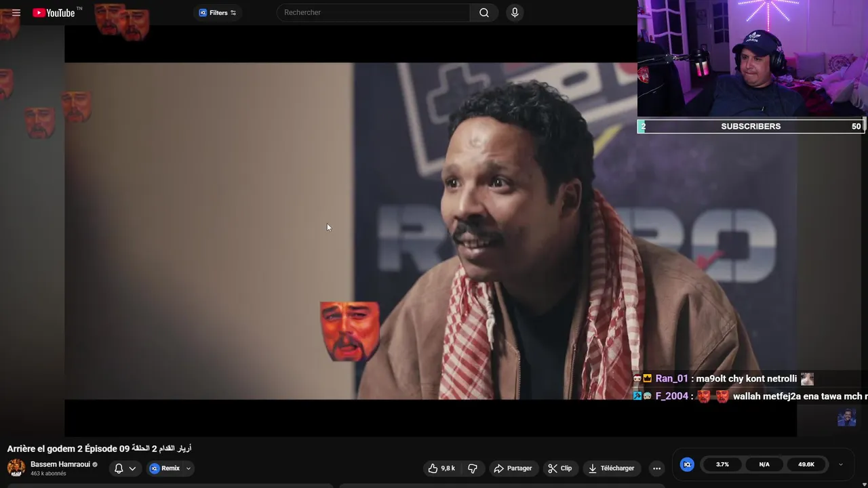Click the streamer webcam overlay

[753, 59]
